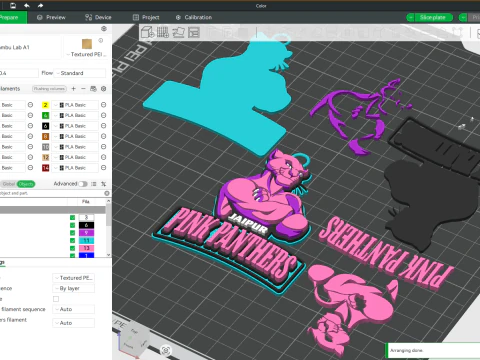
Task: Add a new filament with plus icon
Action: [x=74, y=89]
